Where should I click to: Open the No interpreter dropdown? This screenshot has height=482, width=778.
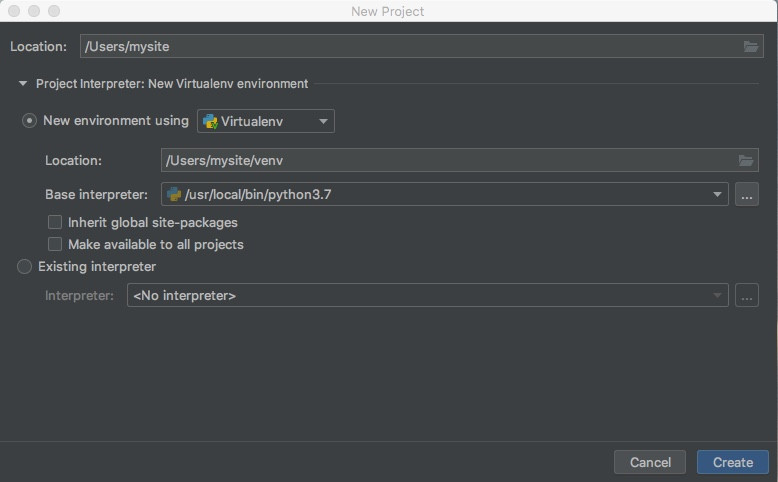coord(428,295)
